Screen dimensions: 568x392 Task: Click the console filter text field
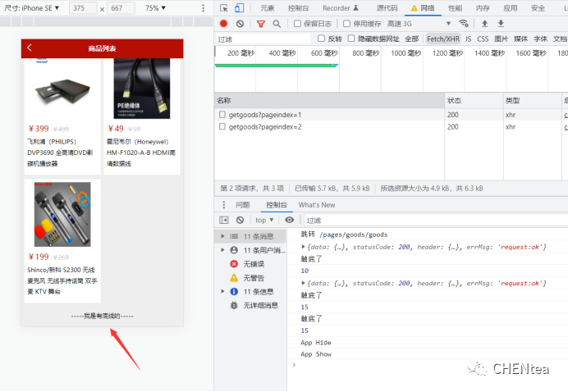click(436, 220)
